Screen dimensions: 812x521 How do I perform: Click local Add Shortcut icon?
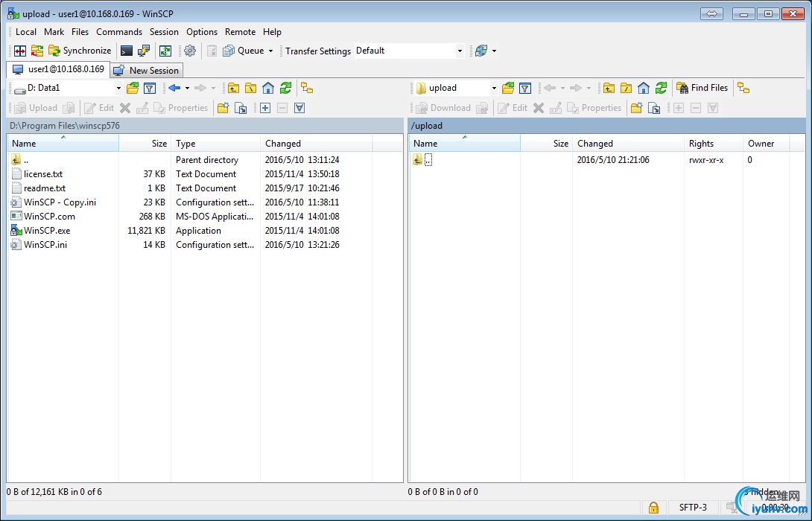tap(241, 108)
